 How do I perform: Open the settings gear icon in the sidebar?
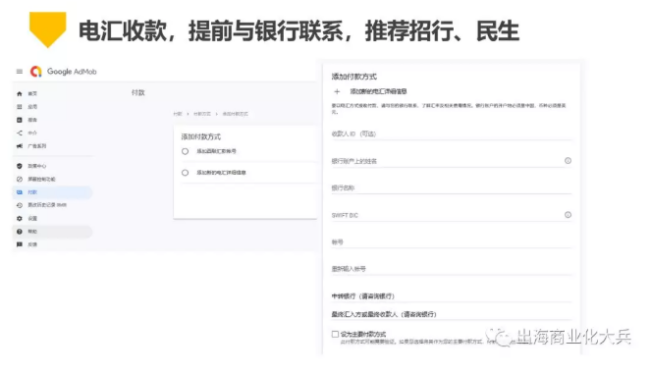pyautogui.click(x=19, y=218)
